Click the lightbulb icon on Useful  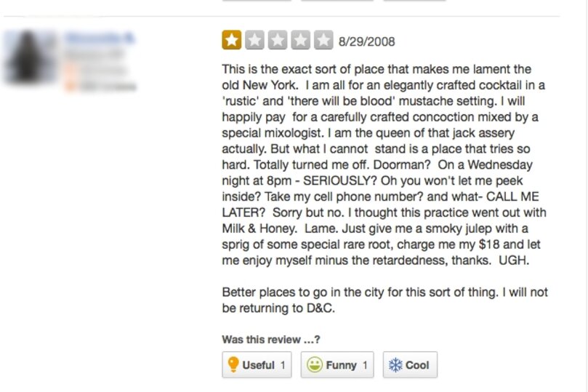(x=233, y=365)
